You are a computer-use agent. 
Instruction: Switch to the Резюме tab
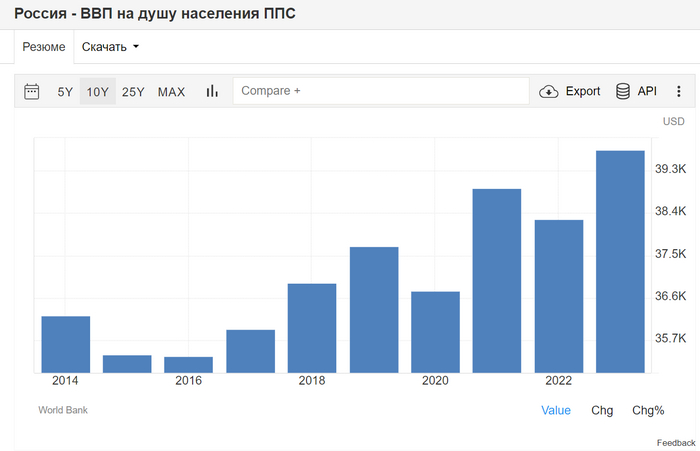45,47
